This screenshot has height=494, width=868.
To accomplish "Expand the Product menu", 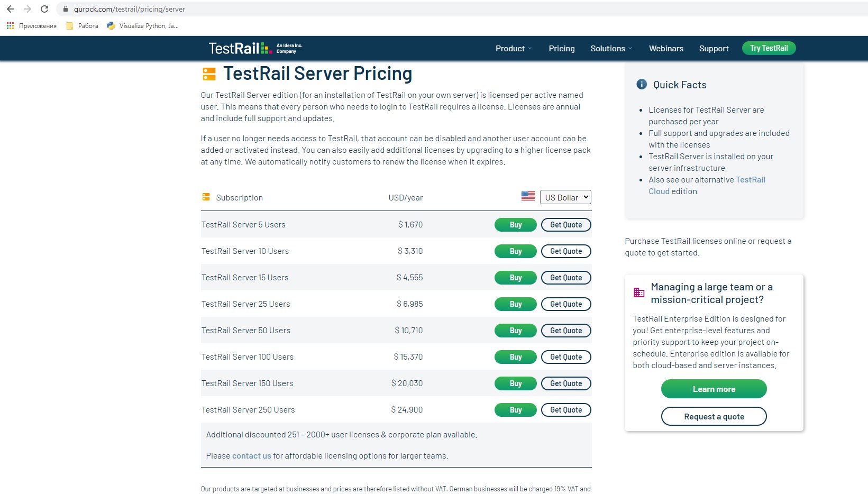I will point(514,48).
